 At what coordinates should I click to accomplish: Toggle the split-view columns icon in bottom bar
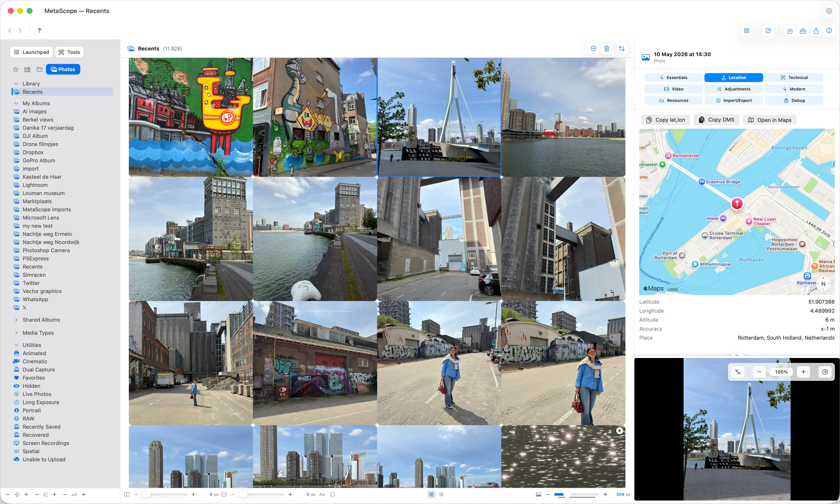127,494
